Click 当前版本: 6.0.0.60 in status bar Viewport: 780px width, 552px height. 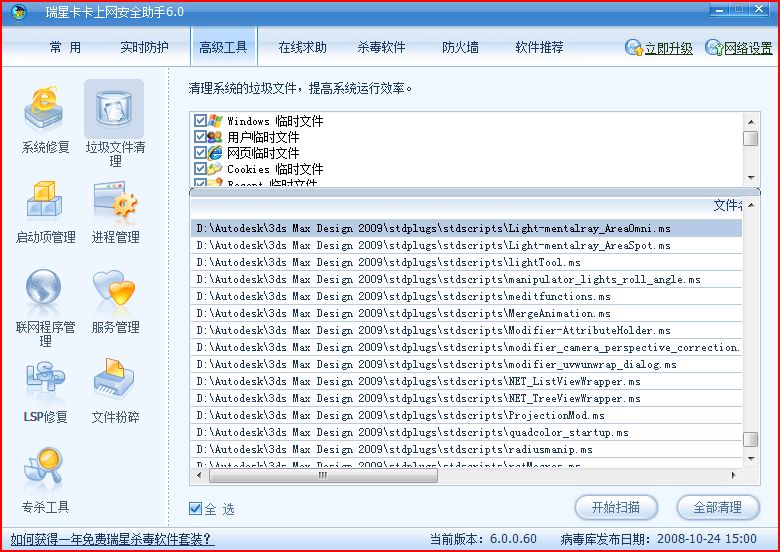coord(483,539)
